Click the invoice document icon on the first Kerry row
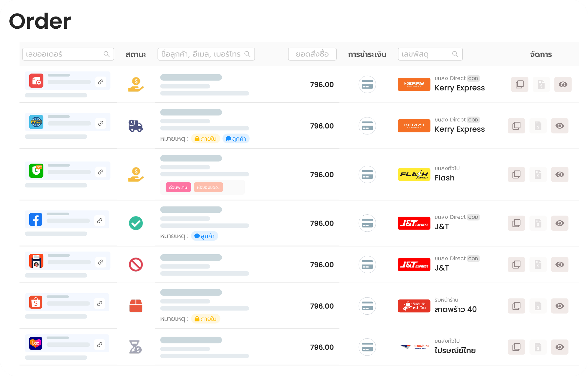The height and width of the screenshot is (376, 588). 541,84
